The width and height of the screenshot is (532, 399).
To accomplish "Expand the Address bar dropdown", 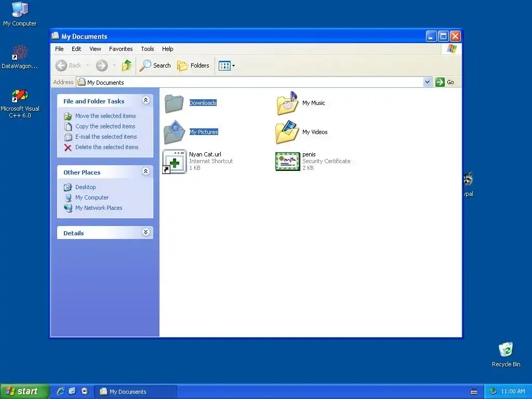I will pyautogui.click(x=427, y=82).
